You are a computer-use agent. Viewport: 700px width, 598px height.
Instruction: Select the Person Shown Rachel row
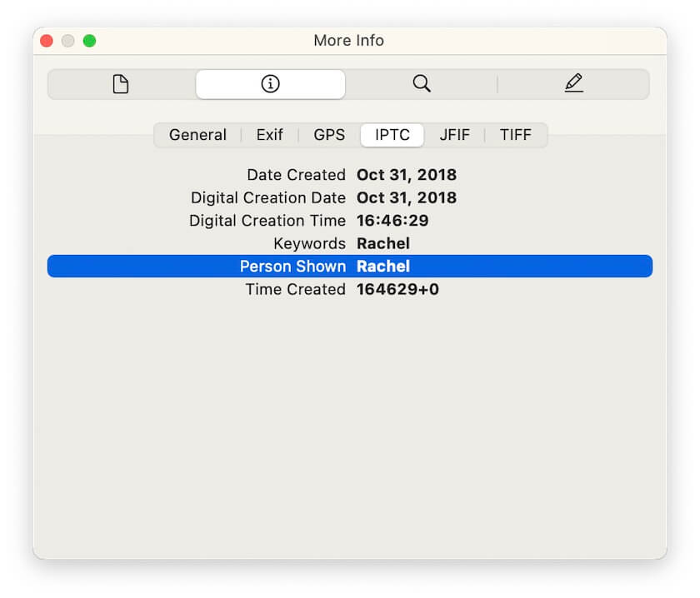coord(350,266)
